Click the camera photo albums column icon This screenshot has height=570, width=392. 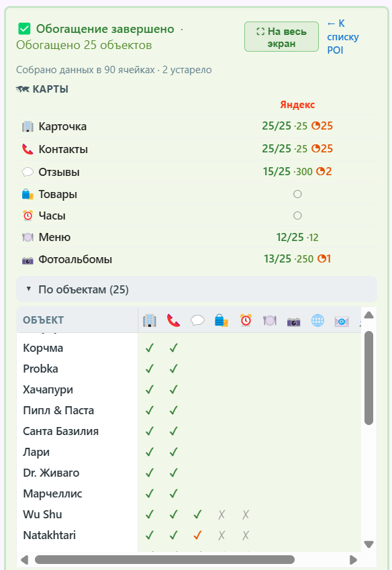293,322
